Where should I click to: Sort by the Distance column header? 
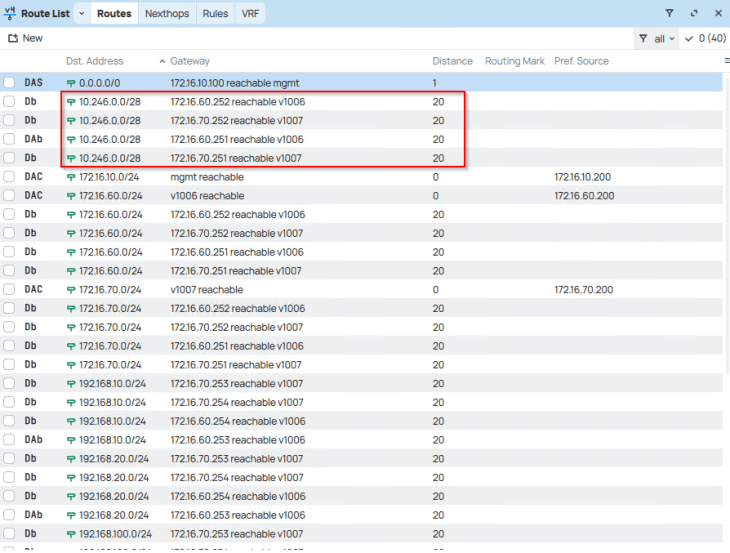[452, 61]
